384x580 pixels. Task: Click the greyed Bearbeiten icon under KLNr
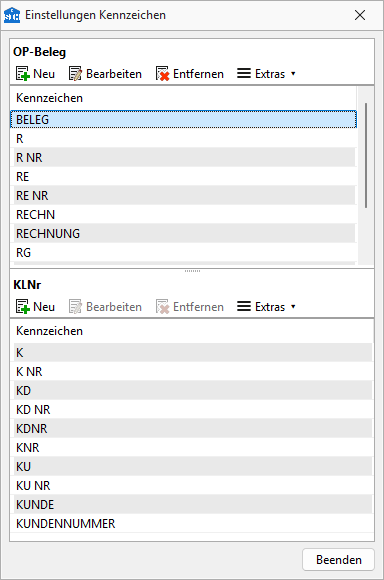point(75,307)
